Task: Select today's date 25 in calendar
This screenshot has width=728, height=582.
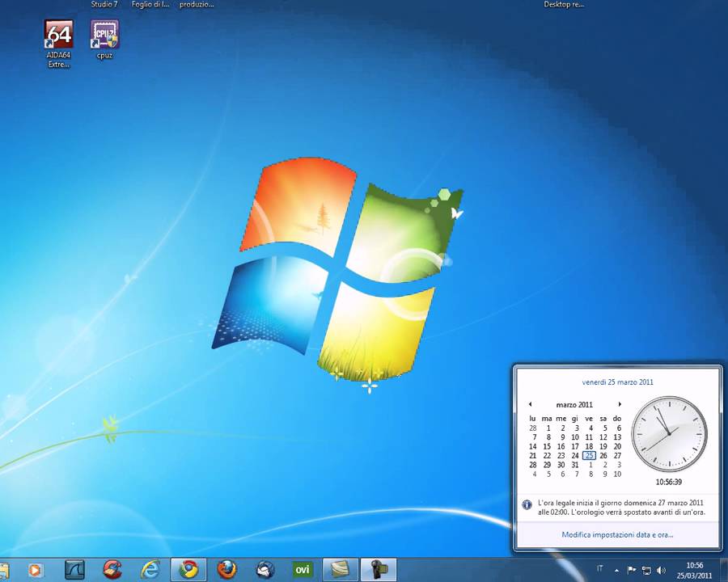Action: (x=589, y=455)
